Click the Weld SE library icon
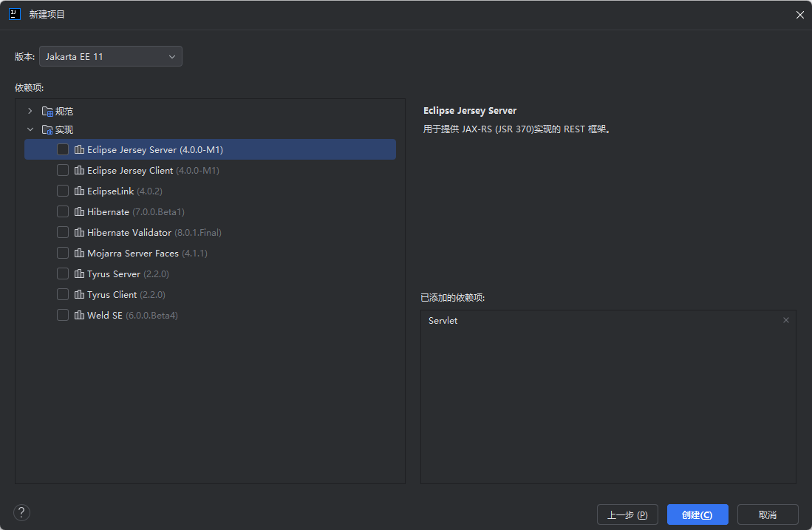Viewport: 812px width, 530px height. tap(79, 315)
